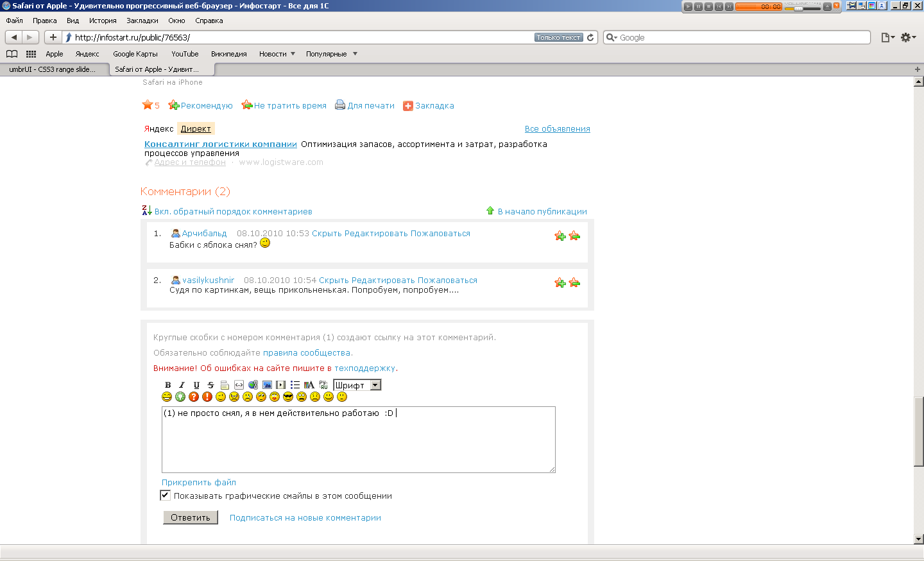
Task: Open the Закладки menu
Action: pyautogui.click(x=142, y=21)
